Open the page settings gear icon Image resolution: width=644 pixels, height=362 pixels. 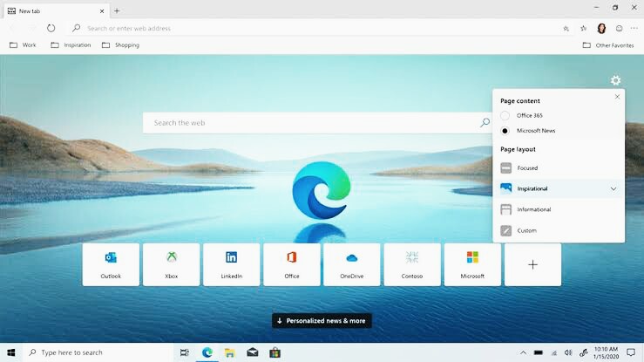coord(615,80)
